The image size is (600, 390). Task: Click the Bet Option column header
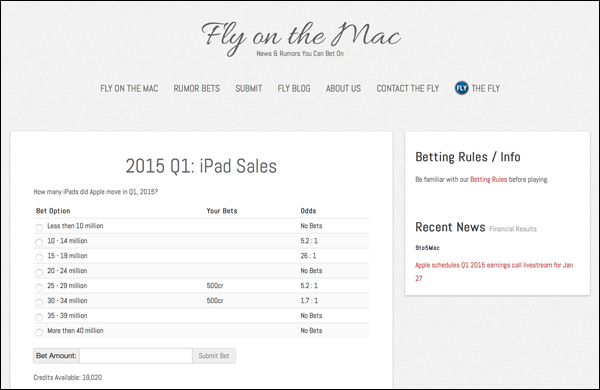click(x=53, y=211)
